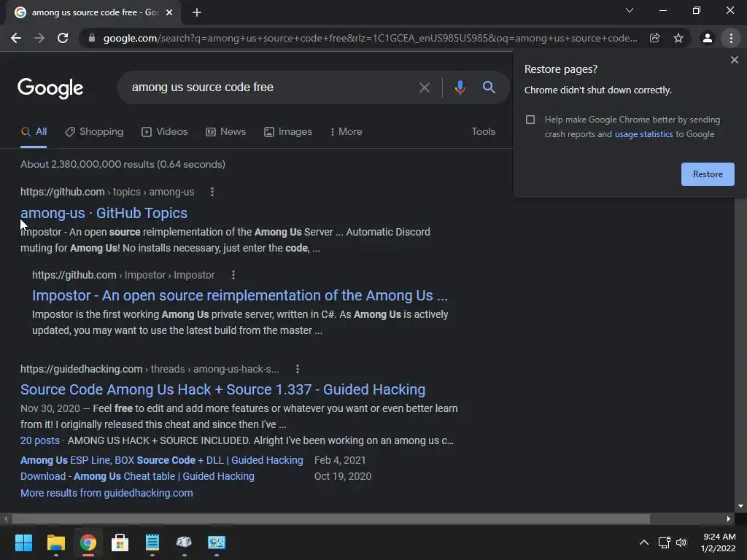Click the horizontal scrollbar right arrow
Image resolution: width=747 pixels, height=560 pixels.
pos(729,518)
